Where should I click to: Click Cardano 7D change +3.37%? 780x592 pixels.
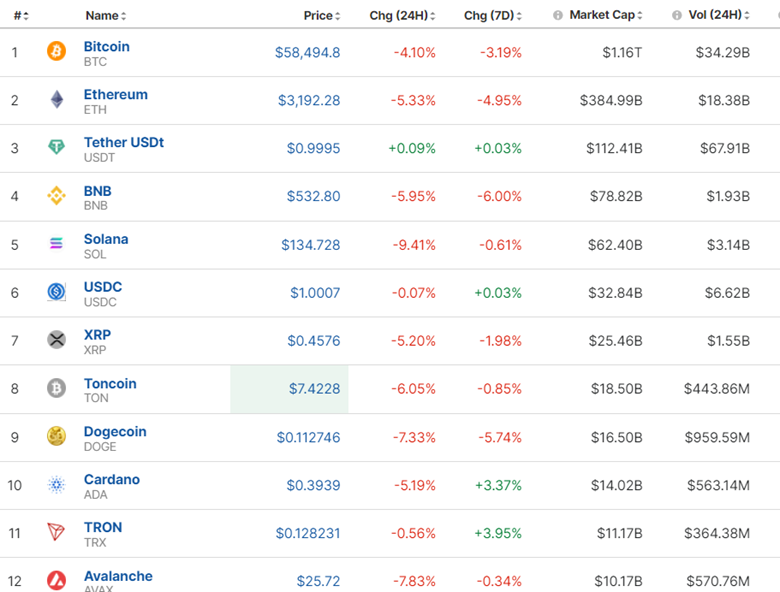click(498, 485)
